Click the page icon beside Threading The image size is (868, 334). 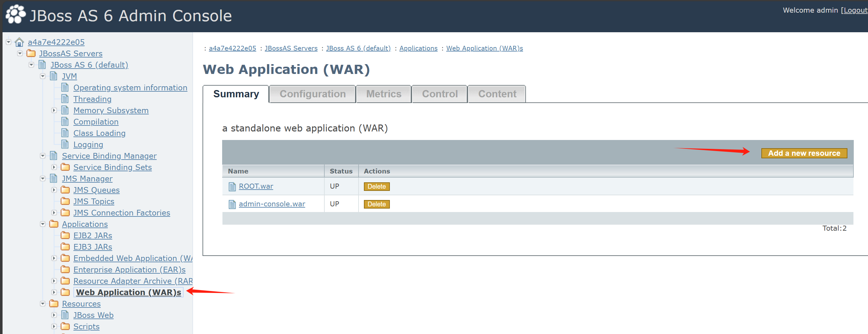[x=65, y=99]
